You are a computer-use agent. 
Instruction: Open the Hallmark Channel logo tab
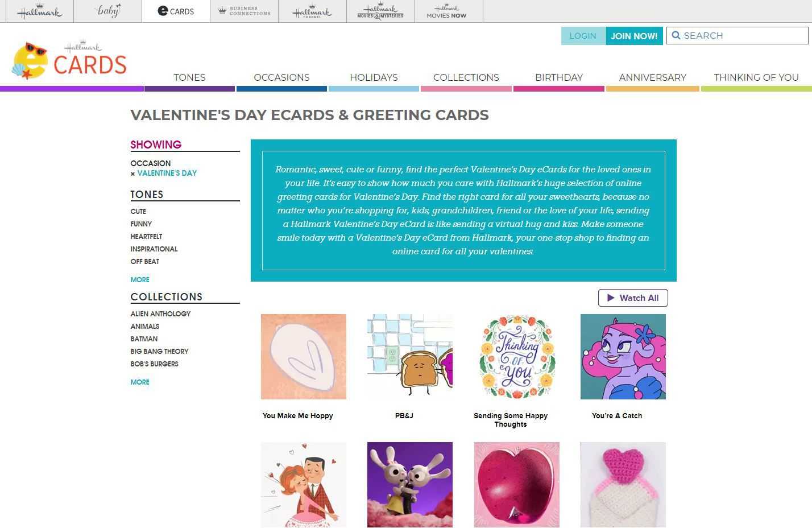(x=312, y=11)
